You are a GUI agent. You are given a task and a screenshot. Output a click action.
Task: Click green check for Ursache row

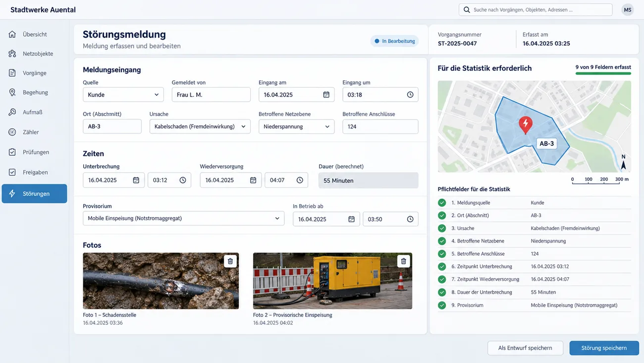point(442,228)
